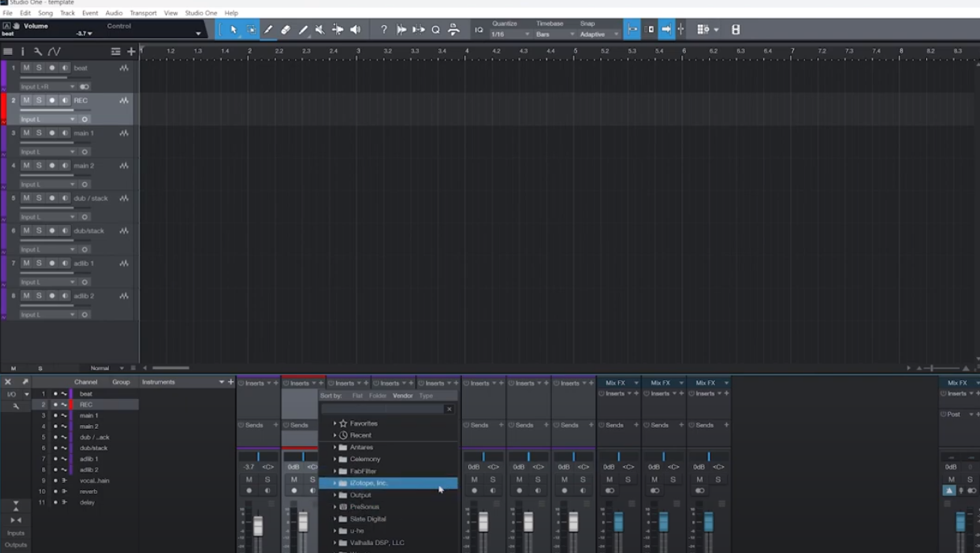Viewport: 980px width, 553px height.
Task: Activate the Listen speaker tool
Action: (x=355, y=30)
